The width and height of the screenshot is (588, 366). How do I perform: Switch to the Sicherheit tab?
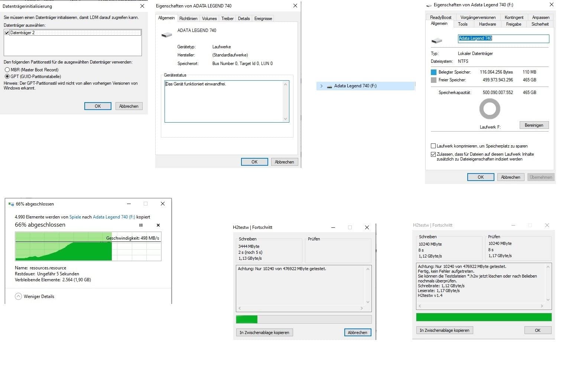click(x=540, y=24)
